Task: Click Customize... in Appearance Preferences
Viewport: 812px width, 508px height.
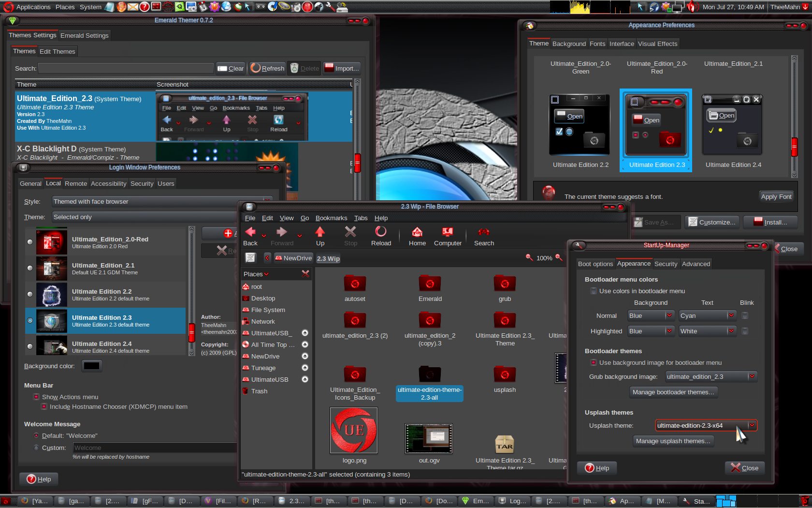Action: 712,222
